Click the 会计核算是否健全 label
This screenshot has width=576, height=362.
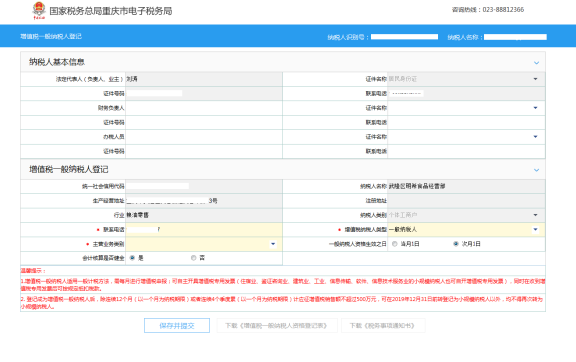[103, 258]
